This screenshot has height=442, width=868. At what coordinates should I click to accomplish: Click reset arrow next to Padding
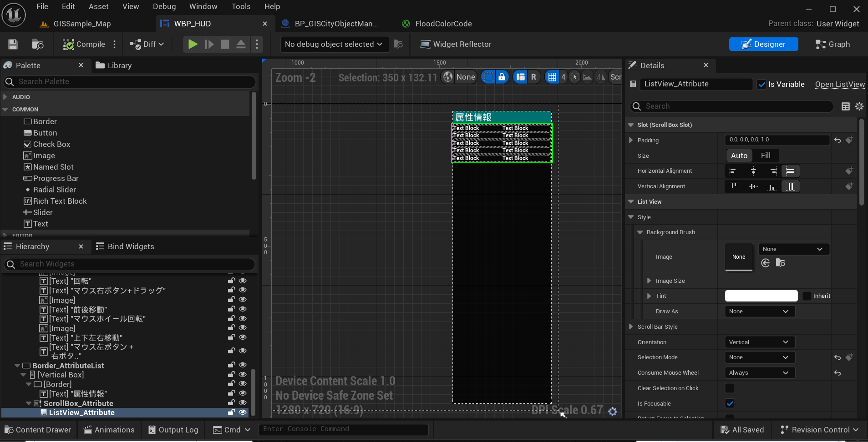coord(838,140)
